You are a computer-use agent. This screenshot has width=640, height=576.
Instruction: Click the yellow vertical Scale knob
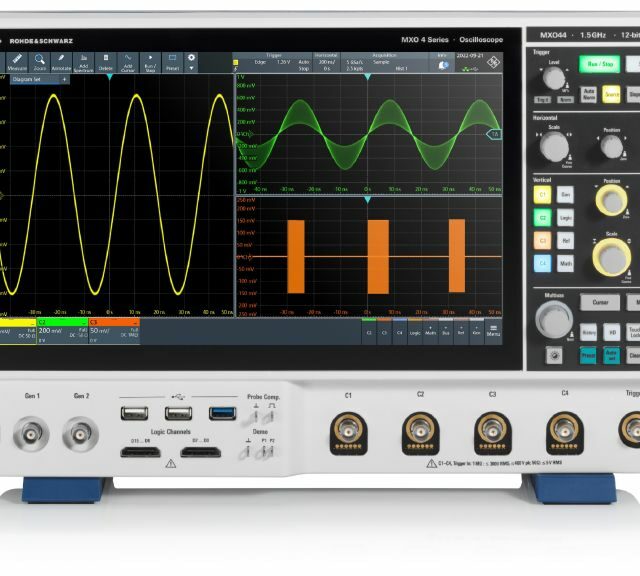pyautogui.click(x=610, y=257)
